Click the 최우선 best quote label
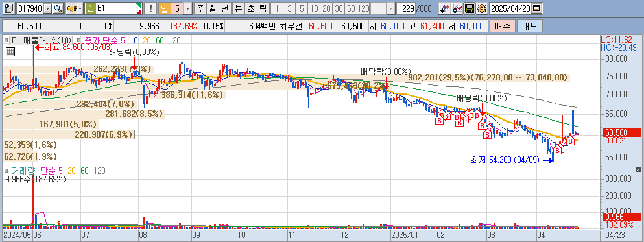 click(x=291, y=27)
